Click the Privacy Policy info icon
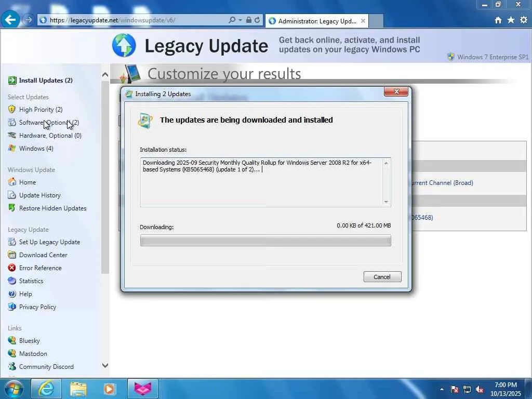The width and height of the screenshot is (532, 399). pyautogui.click(x=12, y=307)
